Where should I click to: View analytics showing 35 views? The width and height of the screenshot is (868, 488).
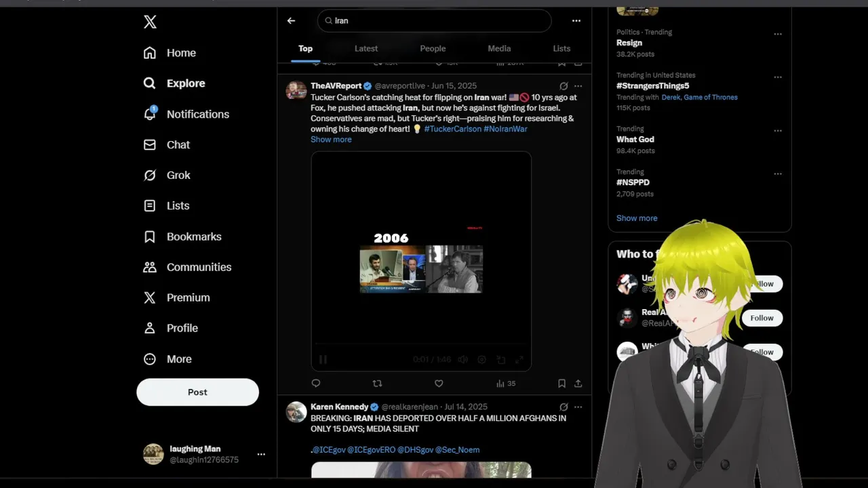click(506, 384)
